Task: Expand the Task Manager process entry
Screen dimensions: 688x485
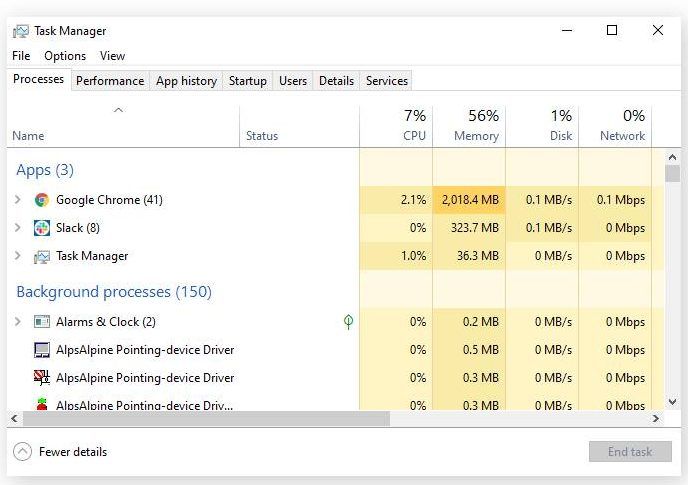Action: 18,255
